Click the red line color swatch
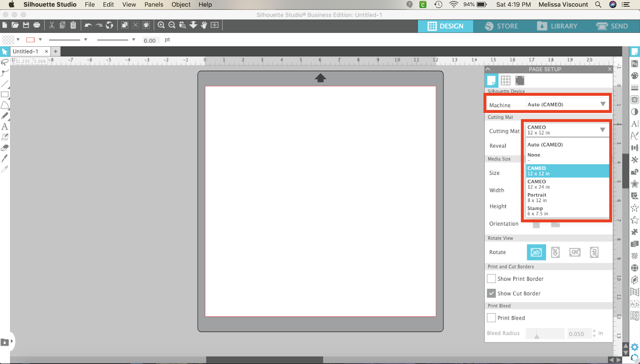The image size is (640, 364). [30, 40]
